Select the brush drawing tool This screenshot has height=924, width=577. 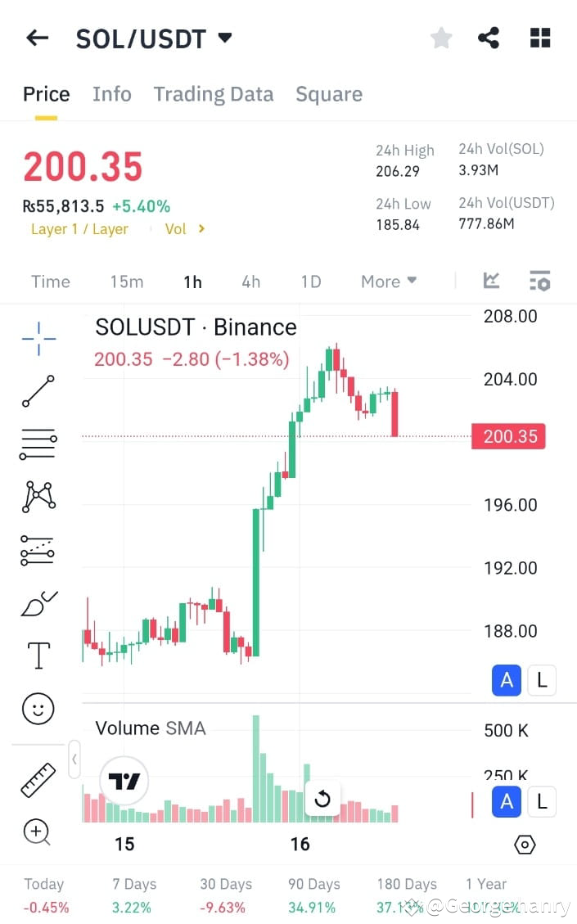click(x=38, y=602)
